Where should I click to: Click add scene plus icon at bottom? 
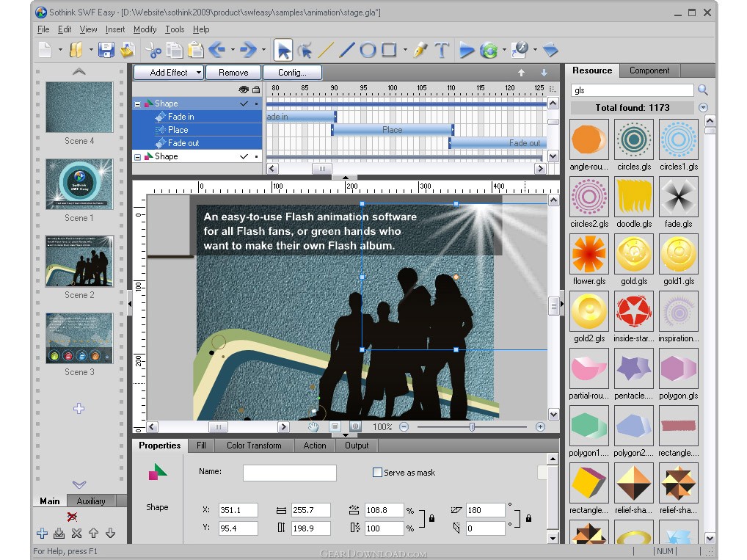[42, 533]
